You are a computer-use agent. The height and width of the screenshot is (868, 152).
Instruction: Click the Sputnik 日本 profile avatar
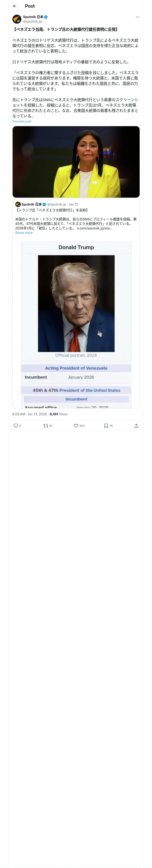tap(17, 19)
